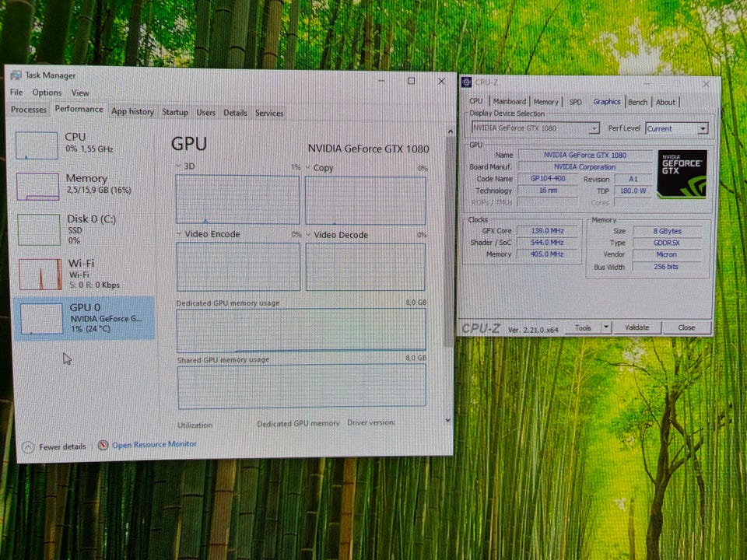Go to the Users tab

tap(205, 113)
